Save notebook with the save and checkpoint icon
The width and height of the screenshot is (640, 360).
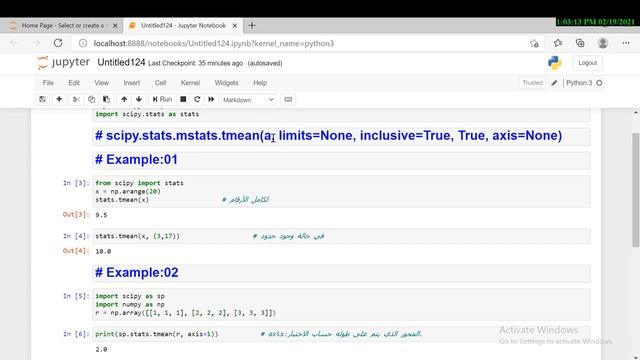[42, 99]
